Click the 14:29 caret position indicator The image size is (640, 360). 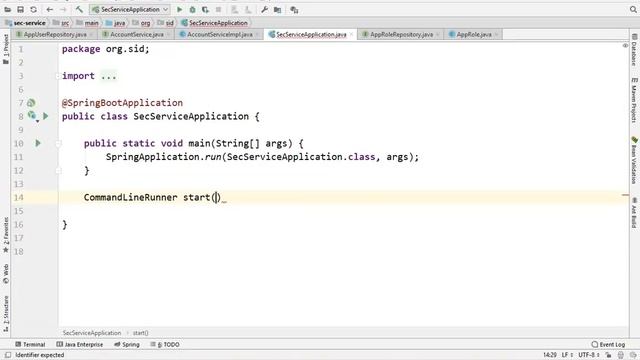tap(550, 355)
